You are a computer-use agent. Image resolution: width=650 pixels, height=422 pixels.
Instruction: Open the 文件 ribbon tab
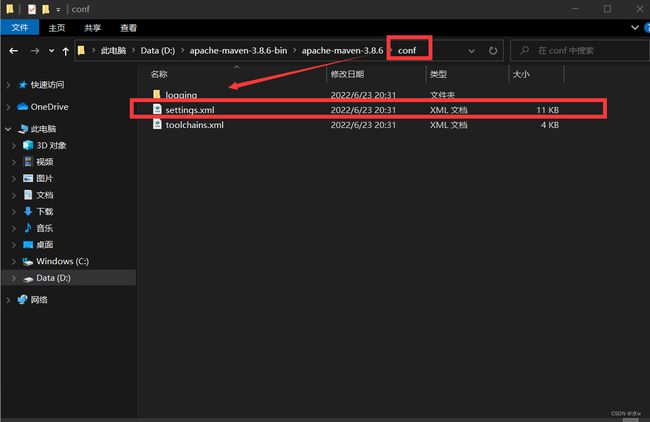(x=20, y=28)
